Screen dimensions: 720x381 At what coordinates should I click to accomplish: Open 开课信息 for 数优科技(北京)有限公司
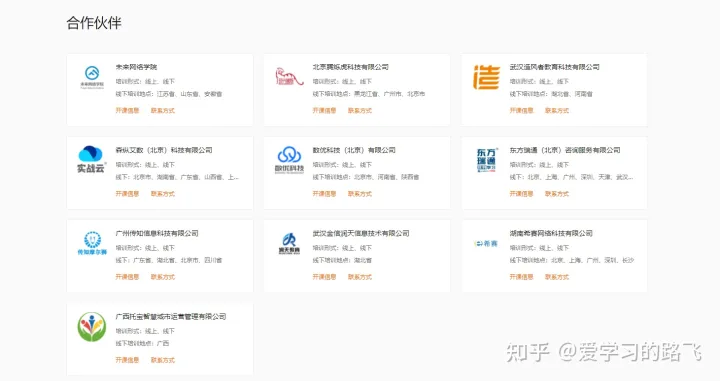[324, 194]
